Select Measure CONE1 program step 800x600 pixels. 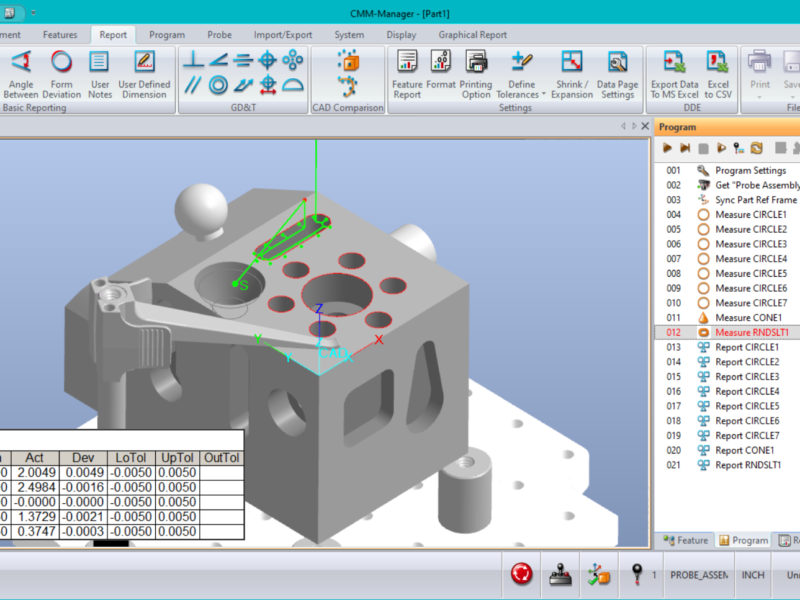pyautogui.click(x=751, y=317)
